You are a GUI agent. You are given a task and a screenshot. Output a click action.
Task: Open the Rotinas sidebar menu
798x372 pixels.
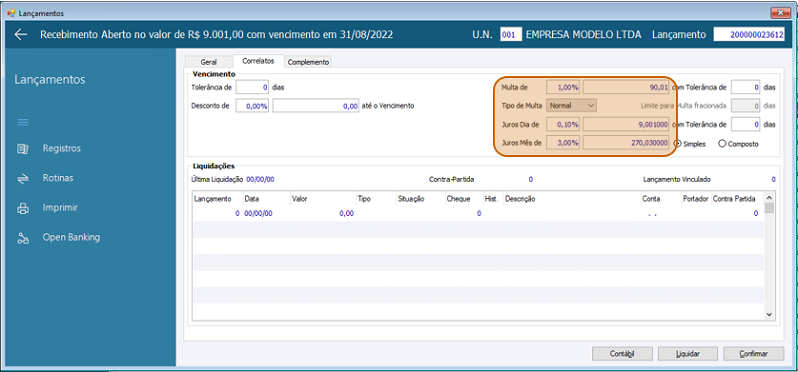[58, 179]
